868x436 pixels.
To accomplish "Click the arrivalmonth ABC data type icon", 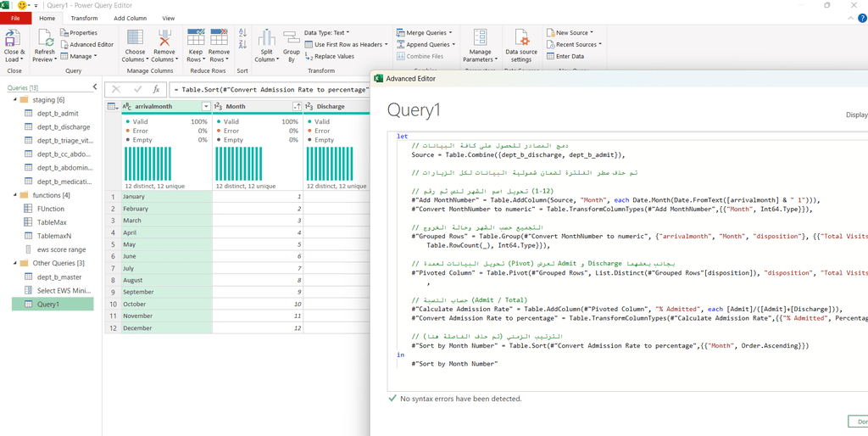I will coord(127,106).
